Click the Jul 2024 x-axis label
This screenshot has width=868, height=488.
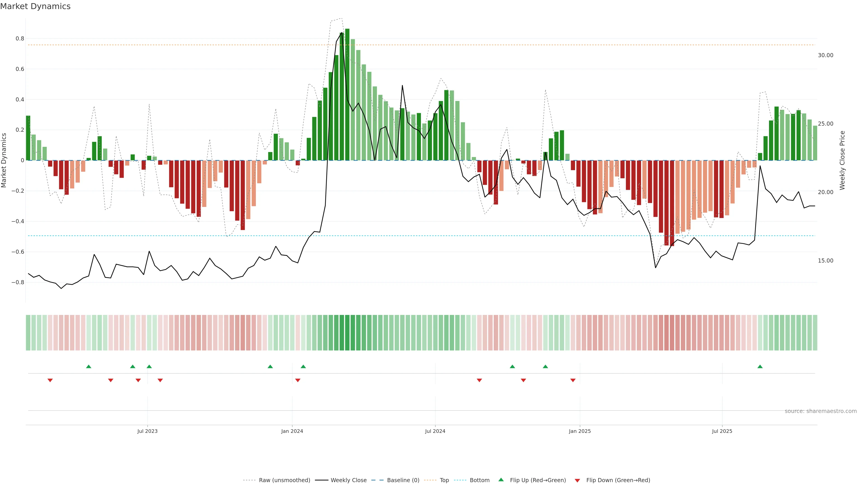click(x=435, y=431)
